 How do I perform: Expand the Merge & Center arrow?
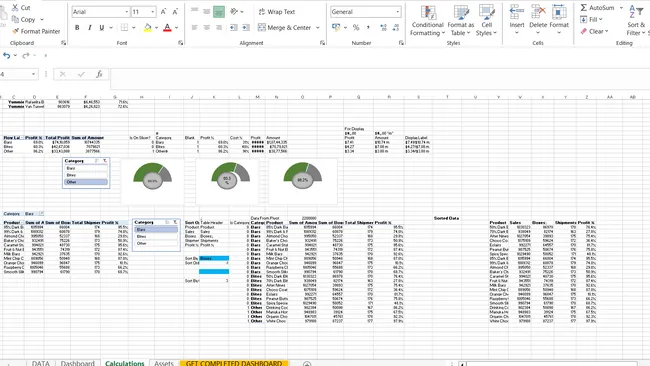click(x=318, y=27)
